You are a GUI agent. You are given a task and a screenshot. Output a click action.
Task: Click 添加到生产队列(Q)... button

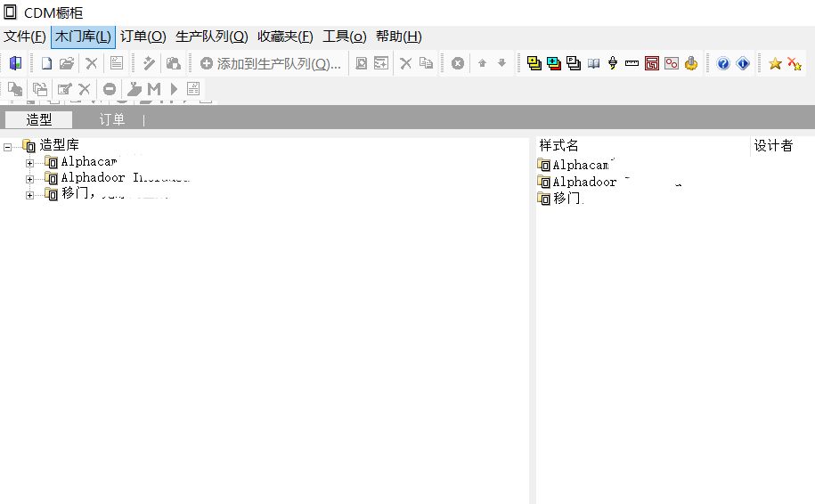(x=270, y=63)
